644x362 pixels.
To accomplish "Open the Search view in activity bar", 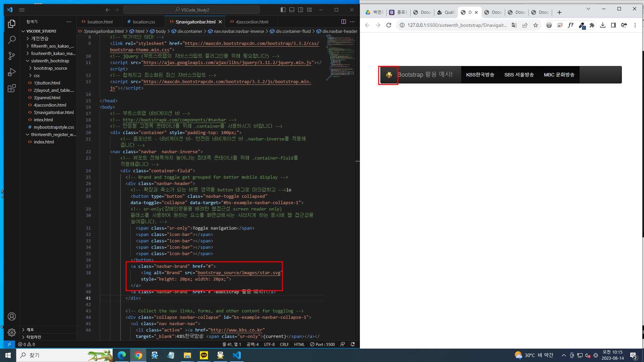I will 12,40.
